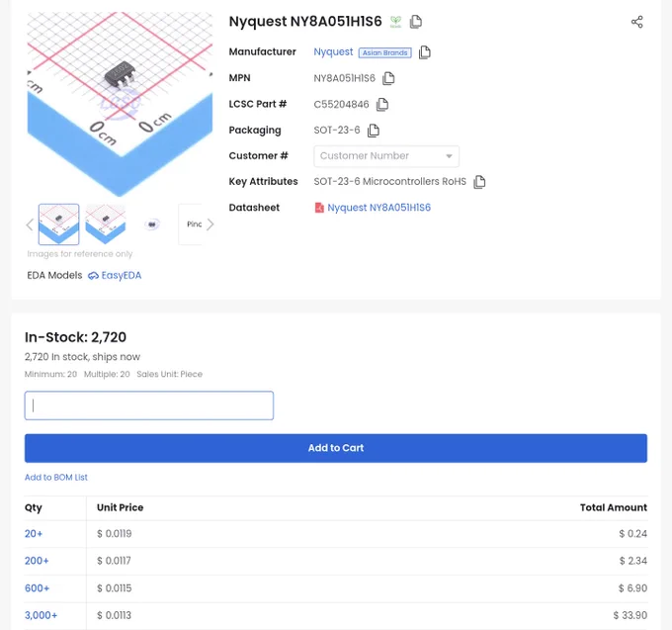672x630 pixels.
Task: Copy the Packaging value SOT-23-6
Action: click(x=374, y=131)
